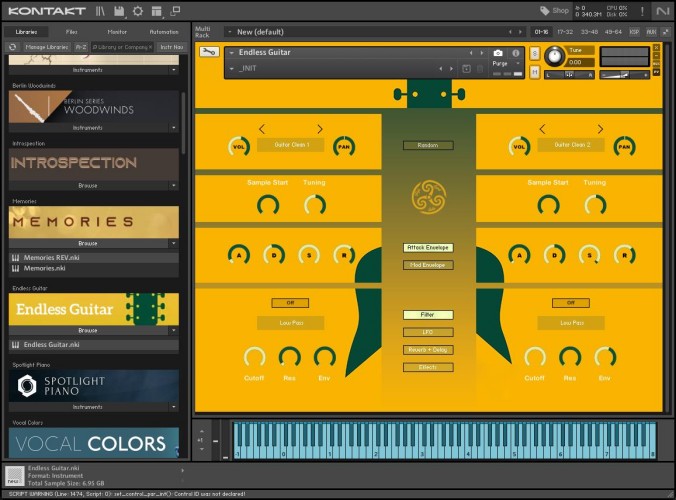Click the save floppy disk icon
Image resolution: width=676 pixels, height=500 pixels.
(x=119, y=11)
